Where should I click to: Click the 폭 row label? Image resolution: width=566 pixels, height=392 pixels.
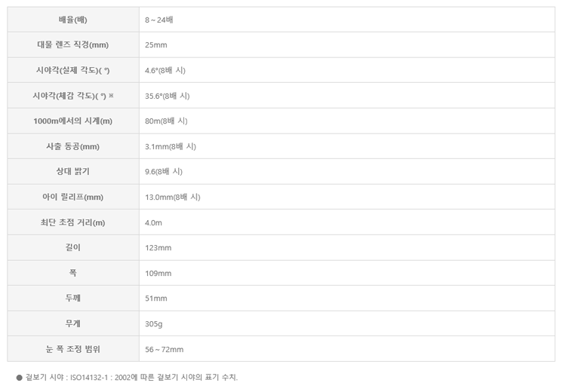point(73,273)
